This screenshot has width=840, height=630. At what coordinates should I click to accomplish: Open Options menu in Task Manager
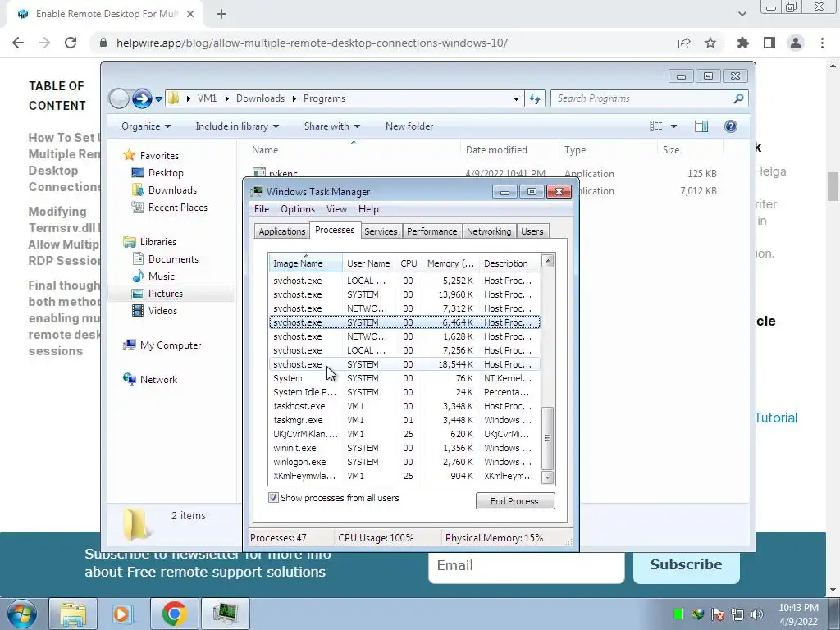pyautogui.click(x=297, y=209)
